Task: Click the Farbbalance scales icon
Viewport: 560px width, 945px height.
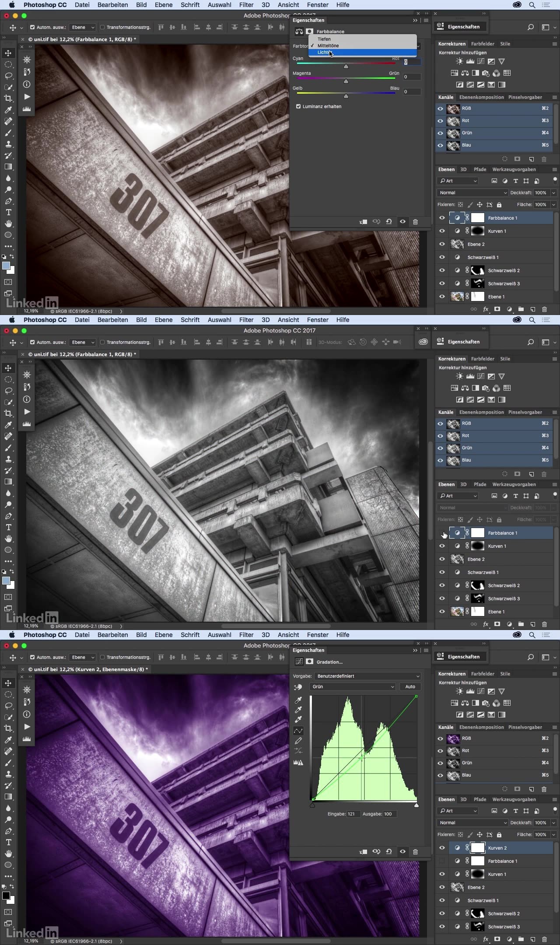Action: (x=299, y=31)
